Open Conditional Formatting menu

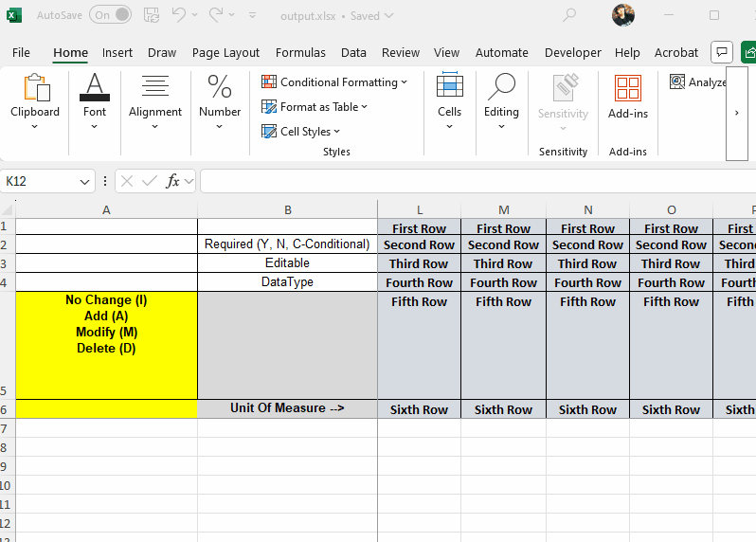click(334, 82)
